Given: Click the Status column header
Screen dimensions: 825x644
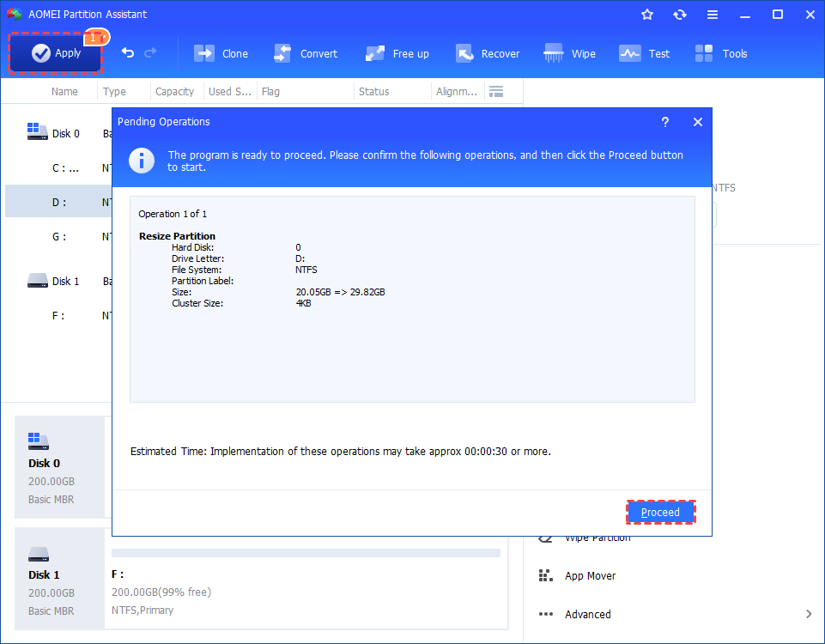Looking at the screenshot, I should [x=374, y=92].
